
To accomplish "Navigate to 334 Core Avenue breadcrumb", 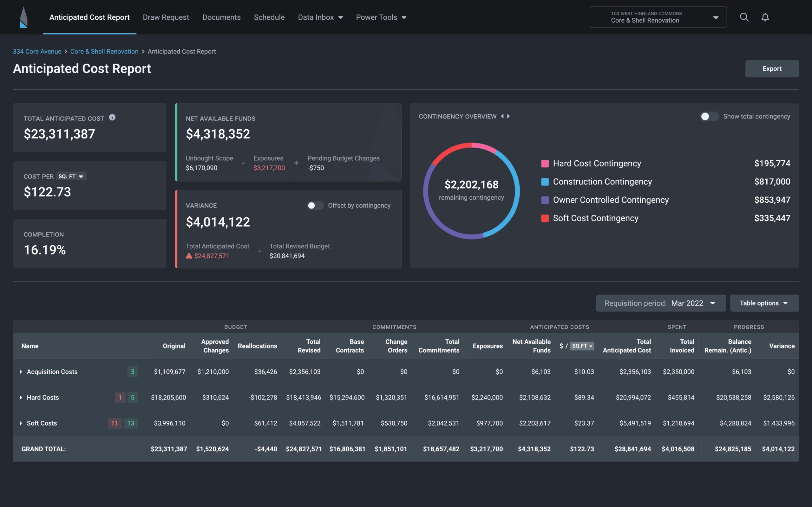I will [37, 51].
